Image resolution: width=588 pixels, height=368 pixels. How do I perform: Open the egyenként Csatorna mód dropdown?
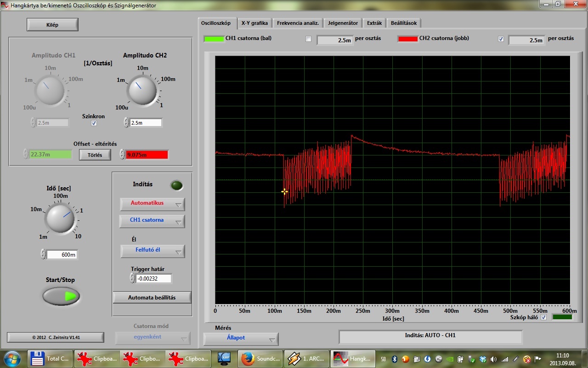[153, 338]
